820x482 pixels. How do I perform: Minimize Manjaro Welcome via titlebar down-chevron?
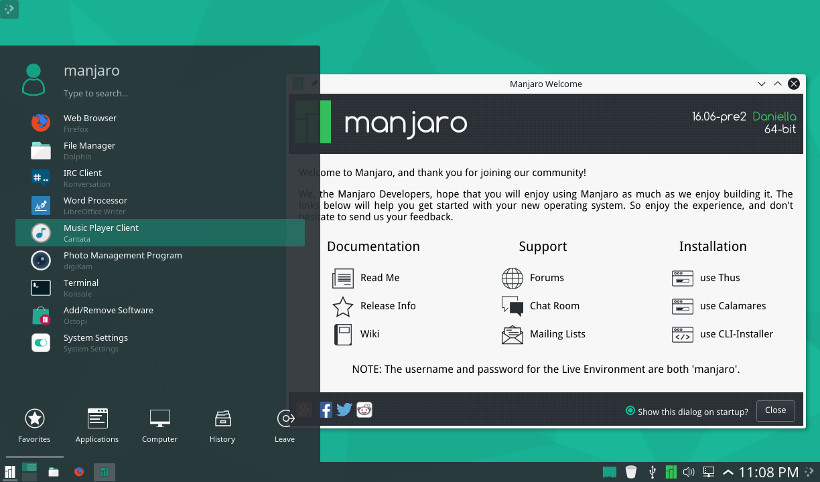tap(761, 84)
